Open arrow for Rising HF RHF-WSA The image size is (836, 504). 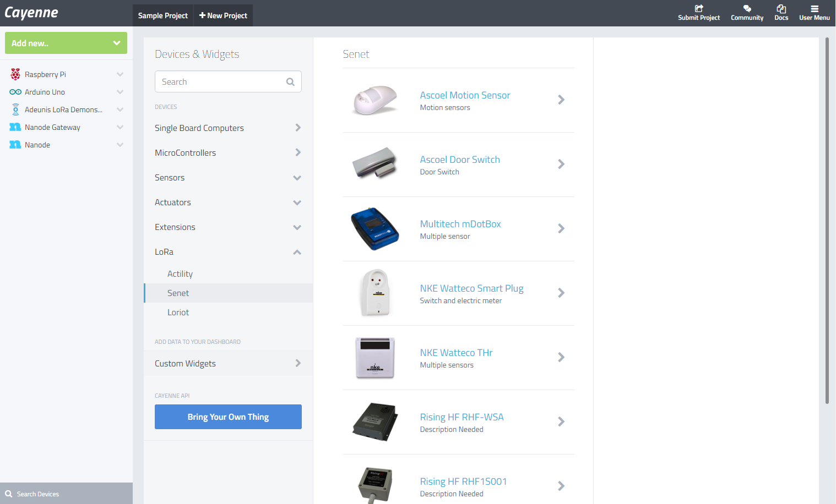pos(561,421)
